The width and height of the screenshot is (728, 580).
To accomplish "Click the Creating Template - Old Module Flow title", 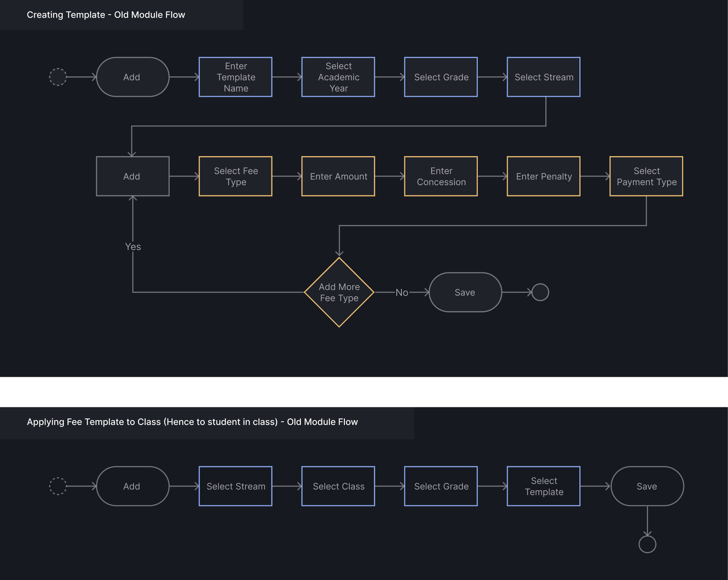I will pos(106,15).
